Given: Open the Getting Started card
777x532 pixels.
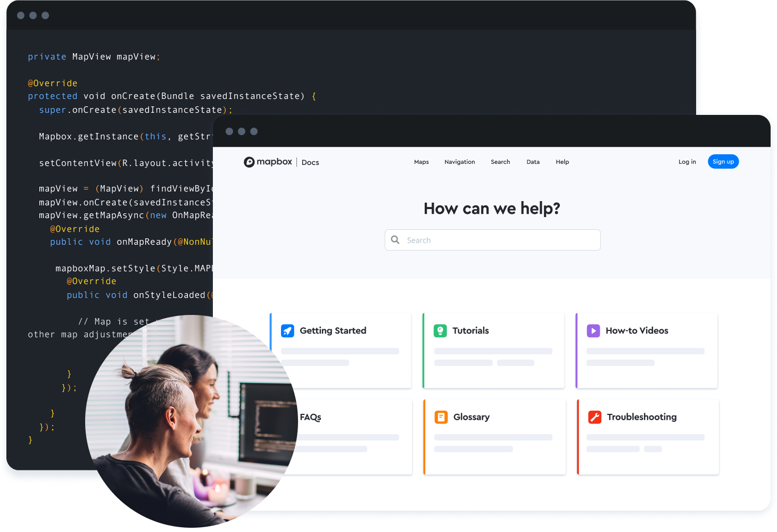Looking at the screenshot, I should [341, 351].
